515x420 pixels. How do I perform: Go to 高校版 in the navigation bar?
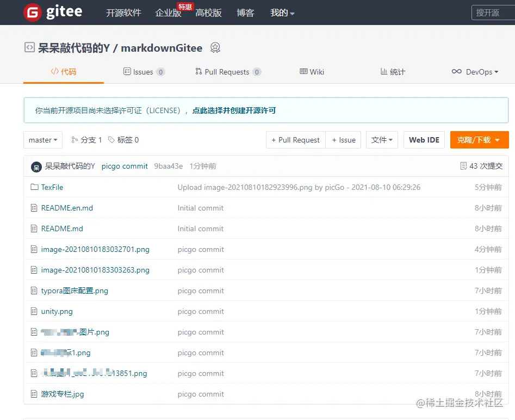pyautogui.click(x=209, y=13)
